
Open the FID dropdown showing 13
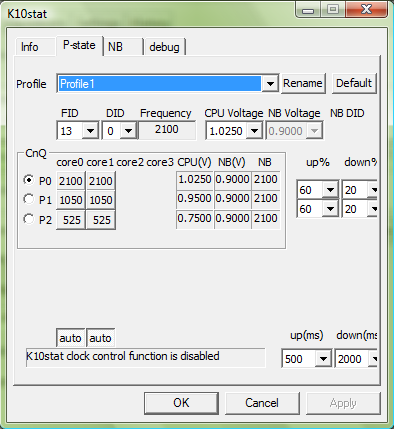click(x=77, y=131)
